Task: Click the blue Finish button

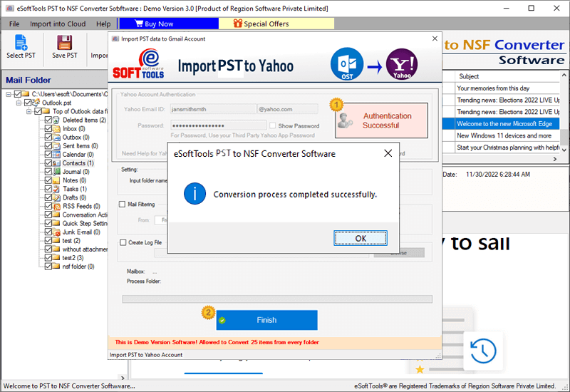Action: point(266,320)
